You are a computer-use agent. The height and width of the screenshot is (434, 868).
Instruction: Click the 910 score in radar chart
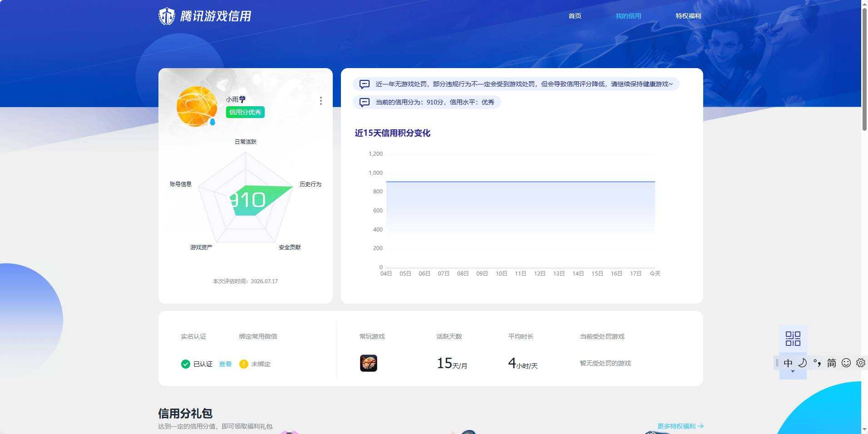coord(247,200)
